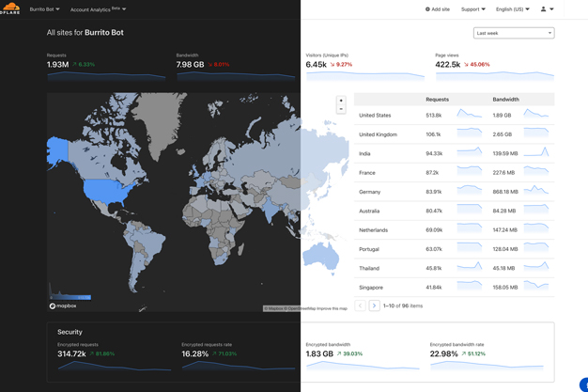Open the Burrito Bot account dropdown
Image resolution: width=588 pixels, height=392 pixels.
tap(45, 9)
